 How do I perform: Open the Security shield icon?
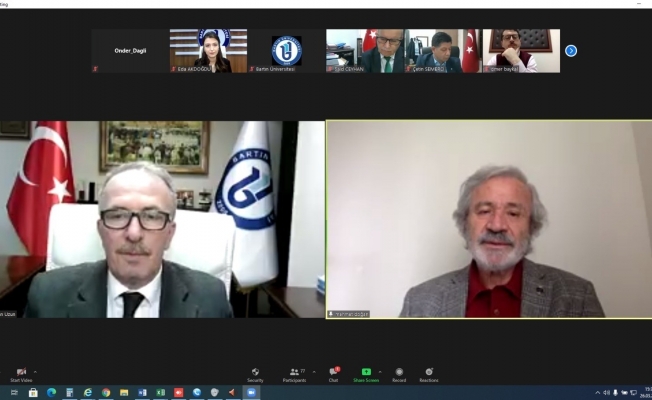(255, 372)
